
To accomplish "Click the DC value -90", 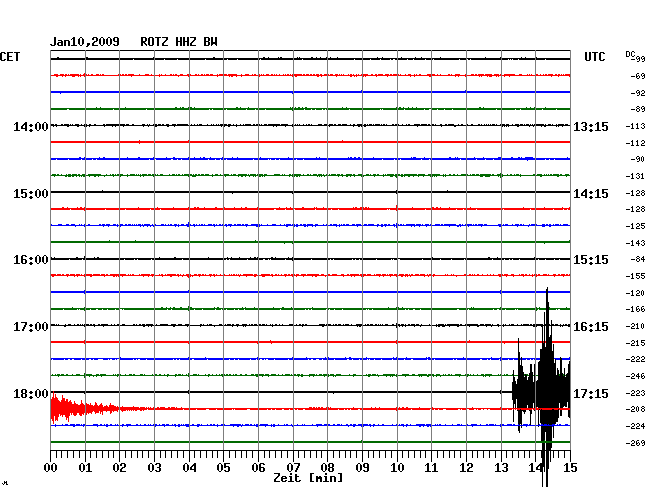I will pyautogui.click(x=638, y=159).
